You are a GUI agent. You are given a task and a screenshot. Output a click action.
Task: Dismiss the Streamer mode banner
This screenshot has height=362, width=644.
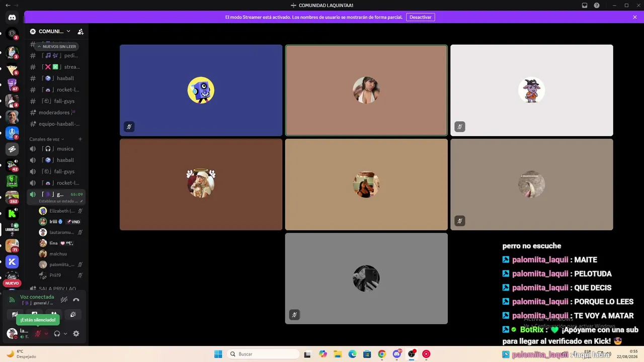(x=635, y=17)
